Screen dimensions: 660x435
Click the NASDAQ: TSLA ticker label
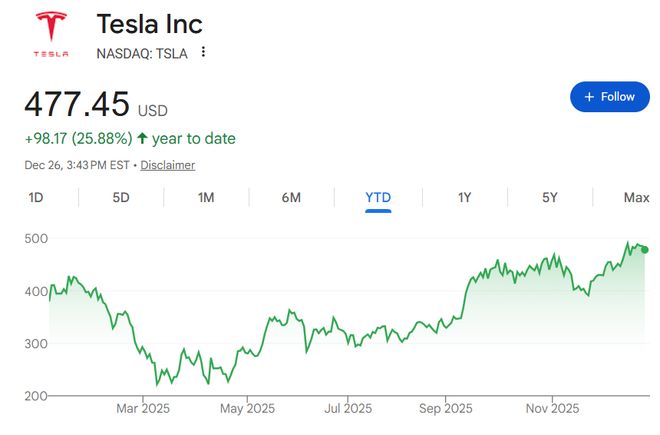(141, 52)
